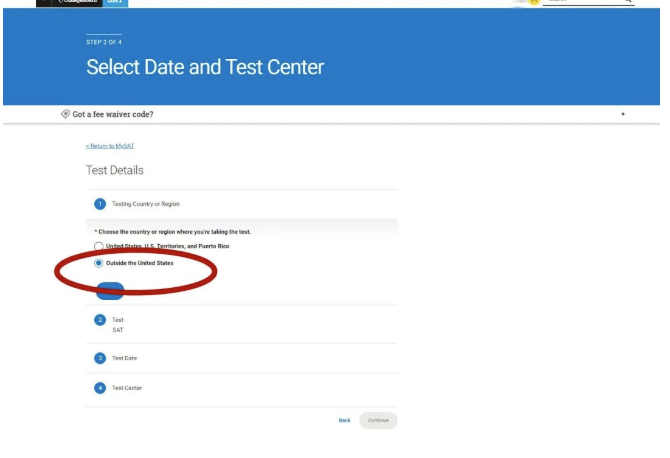
Task: Click the Return to MySAT link
Action: pos(110,146)
